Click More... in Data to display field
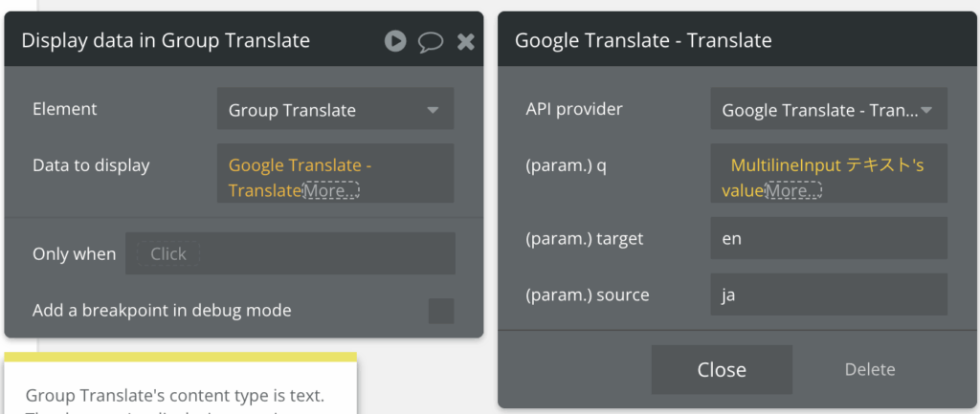The width and height of the screenshot is (980, 414). [330, 190]
